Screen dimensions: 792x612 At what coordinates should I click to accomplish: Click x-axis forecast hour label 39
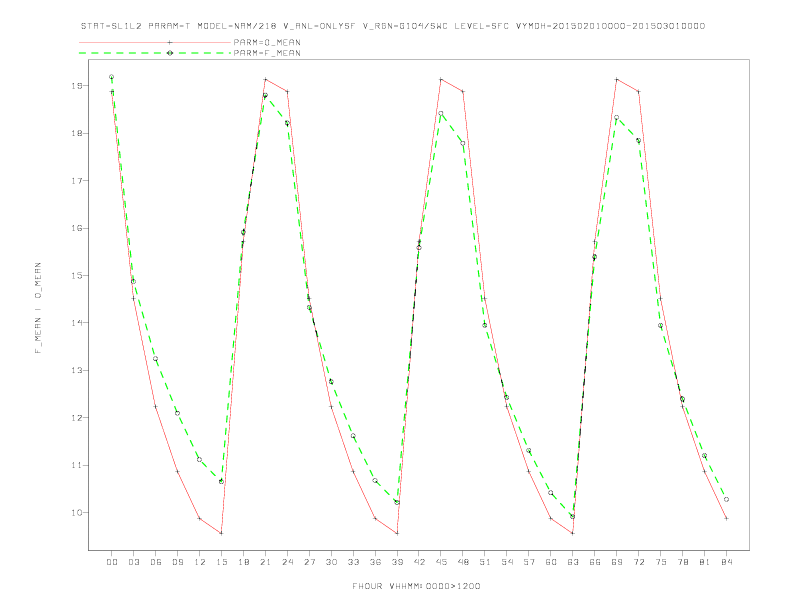[x=398, y=562]
